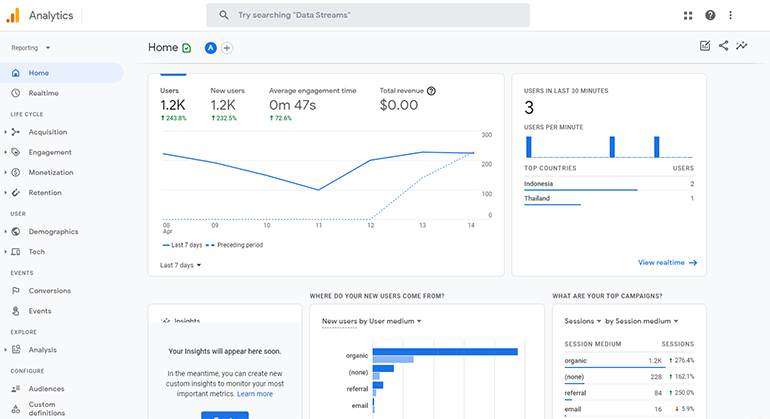Go to Realtime in sidebar
The image size is (770, 419).
tap(43, 93)
